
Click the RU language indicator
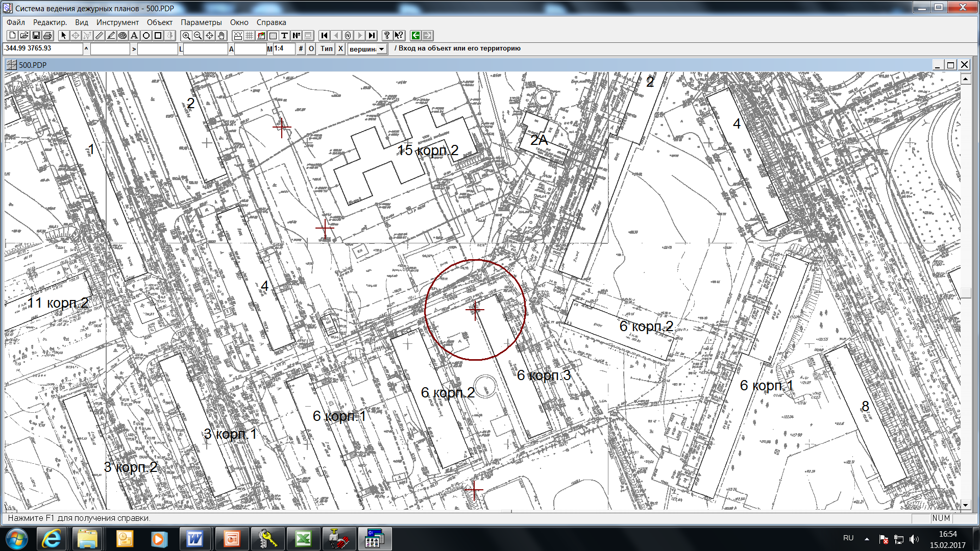point(848,538)
